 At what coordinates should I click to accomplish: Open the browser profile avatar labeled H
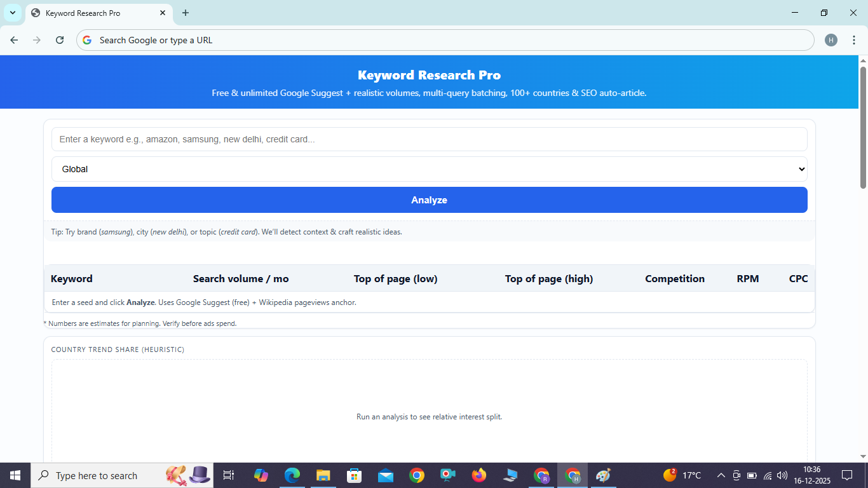tap(831, 39)
